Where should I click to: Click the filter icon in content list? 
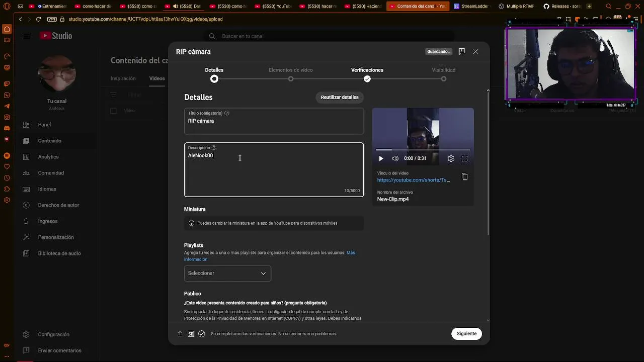pos(113,95)
